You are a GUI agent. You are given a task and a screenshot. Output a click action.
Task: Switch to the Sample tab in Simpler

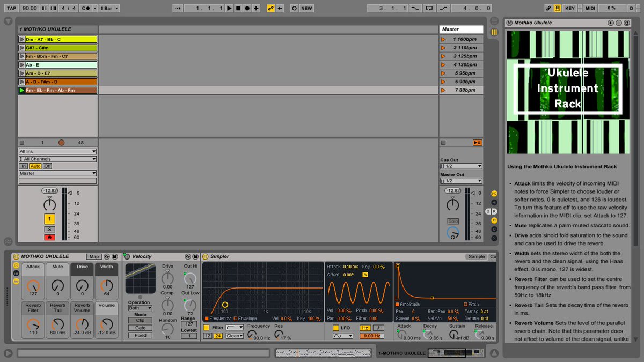pos(476,256)
